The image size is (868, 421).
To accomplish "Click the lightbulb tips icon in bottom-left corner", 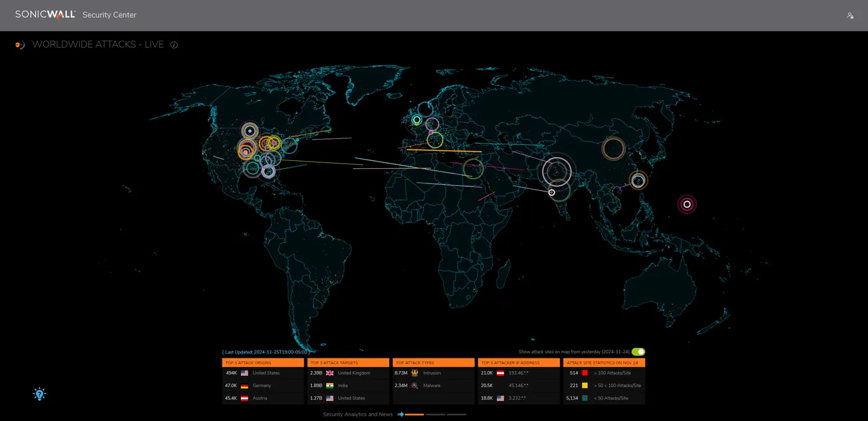I will pyautogui.click(x=39, y=394).
